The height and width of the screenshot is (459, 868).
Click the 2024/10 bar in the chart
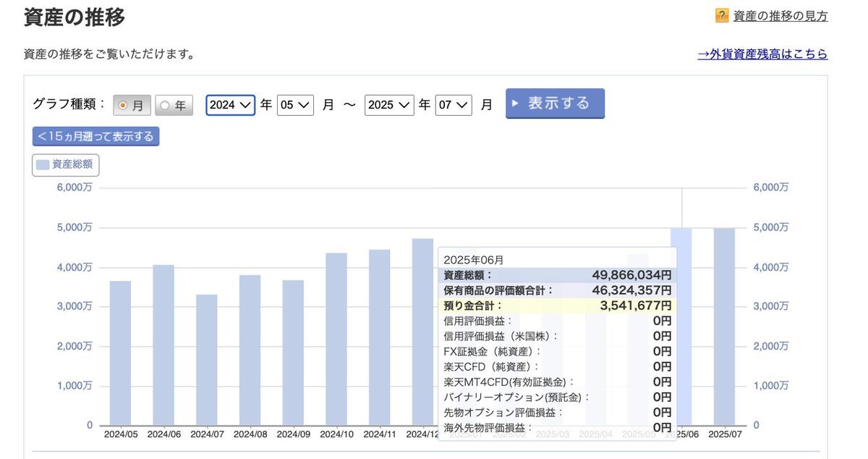[x=336, y=339]
